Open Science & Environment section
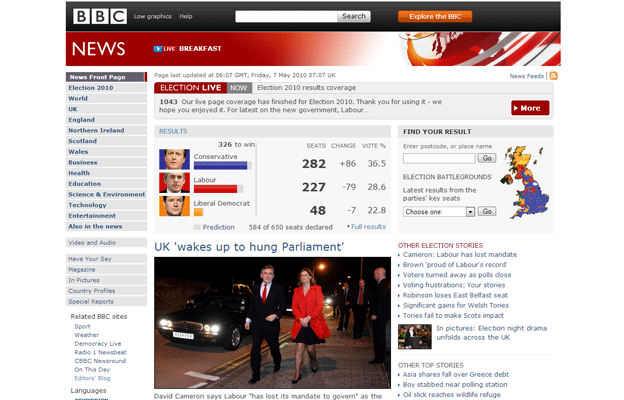Viewport: 624px width, 400px height. click(106, 194)
